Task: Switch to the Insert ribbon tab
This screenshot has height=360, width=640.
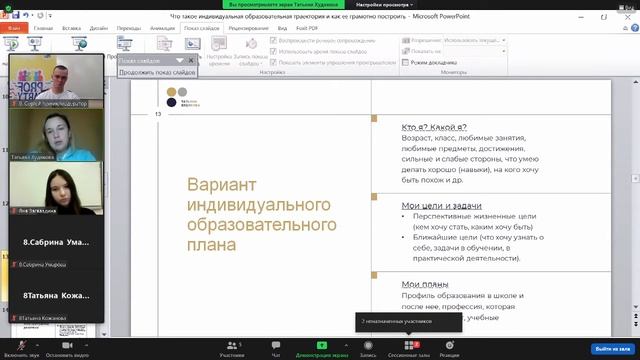Action: point(71,28)
